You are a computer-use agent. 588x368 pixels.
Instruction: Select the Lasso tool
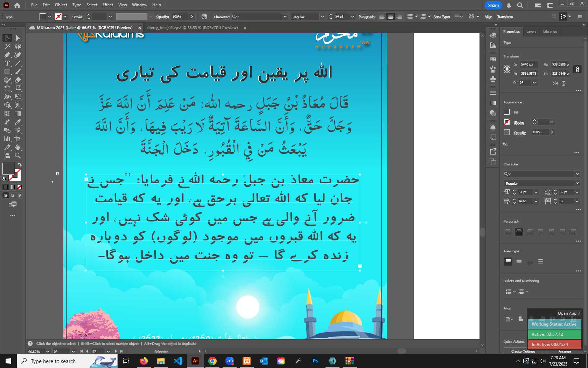(18, 46)
